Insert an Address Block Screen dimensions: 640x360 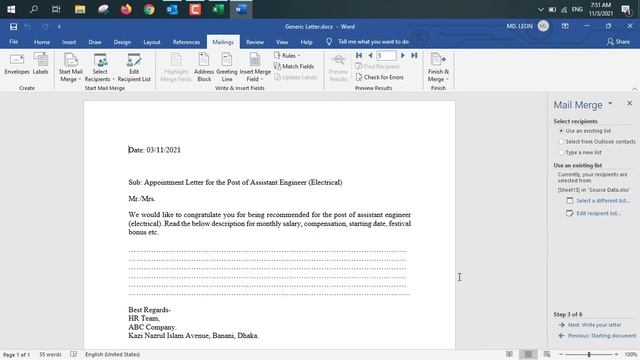[204, 68]
